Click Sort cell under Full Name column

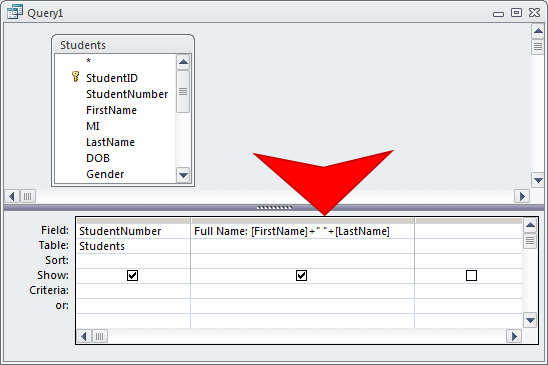(x=302, y=261)
